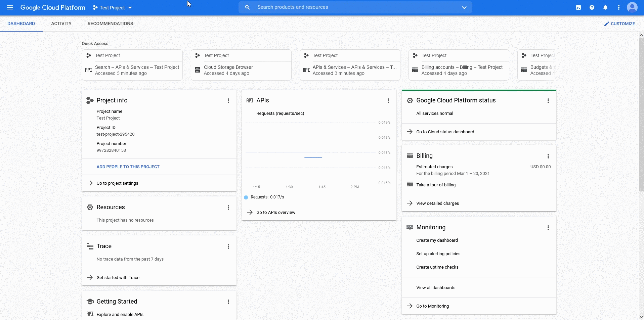Open the notifications bell
This screenshot has height=320, width=644.
(605, 7)
